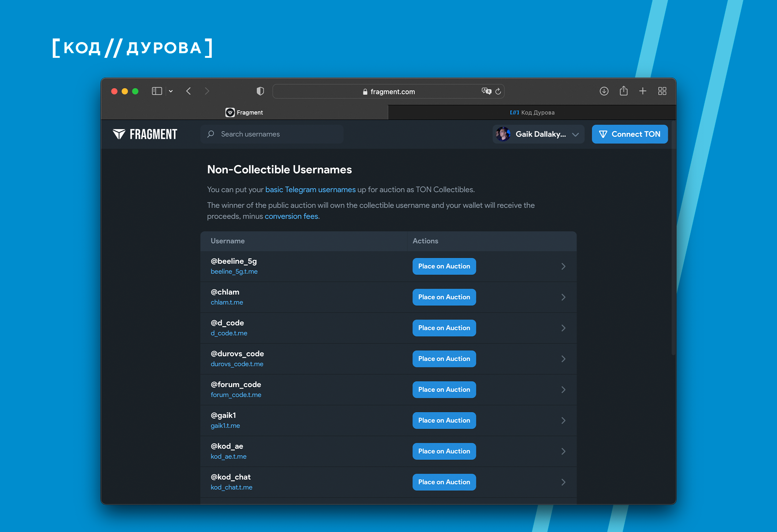Reload the page with the refresh icon

click(x=498, y=92)
